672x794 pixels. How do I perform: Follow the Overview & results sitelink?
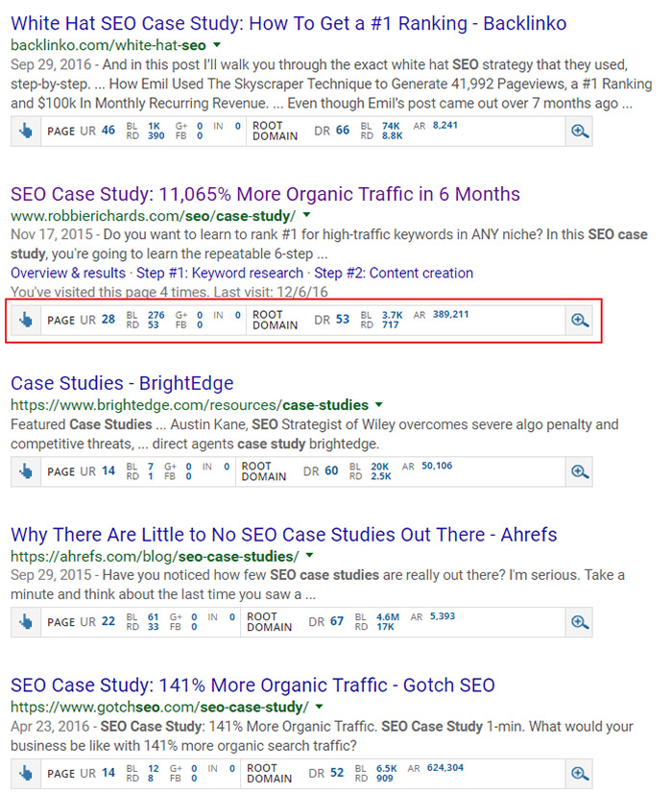[x=68, y=273]
